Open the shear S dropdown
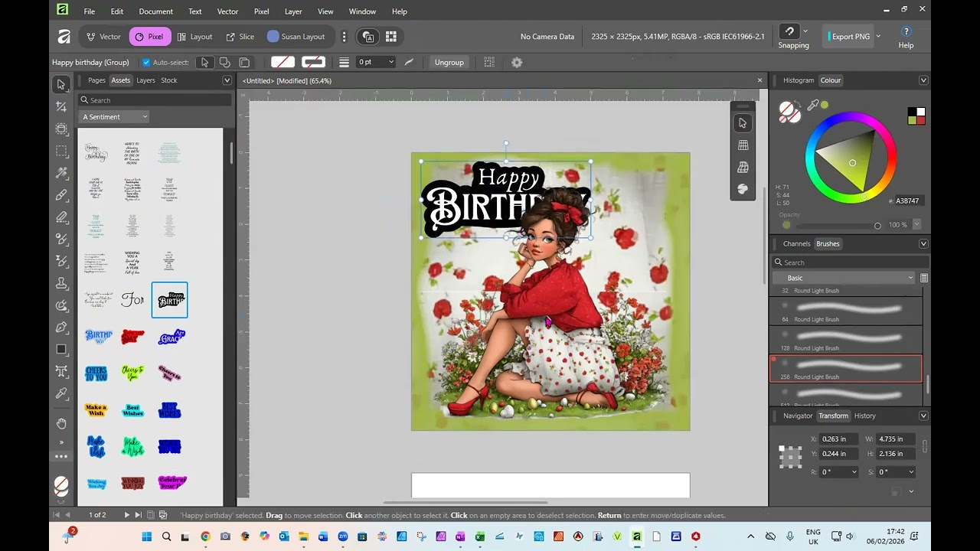The image size is (980, 551). tap(895, 472)
